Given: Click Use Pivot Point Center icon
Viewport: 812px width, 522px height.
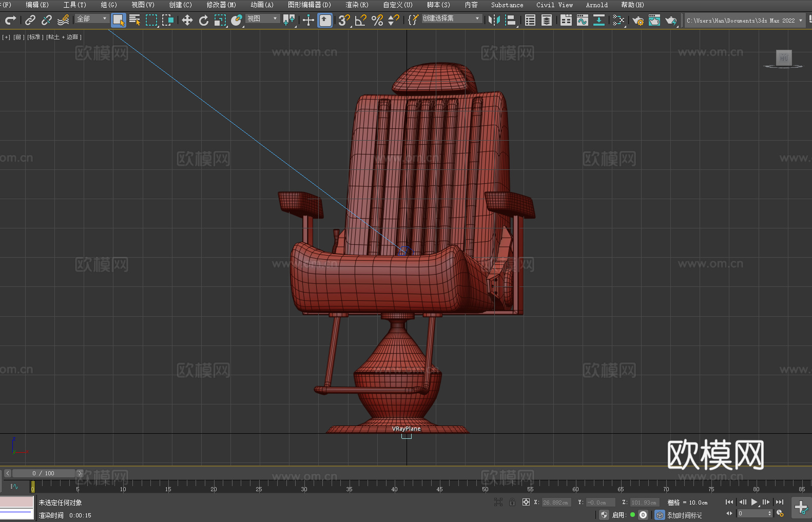Looking at the screenshot, I should (x=289, y=20).
